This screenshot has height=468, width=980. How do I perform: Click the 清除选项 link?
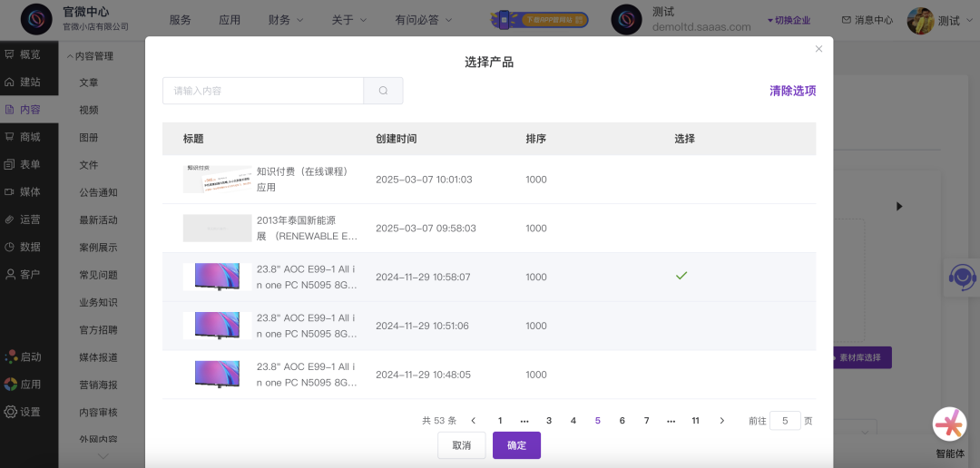[792, 91]
